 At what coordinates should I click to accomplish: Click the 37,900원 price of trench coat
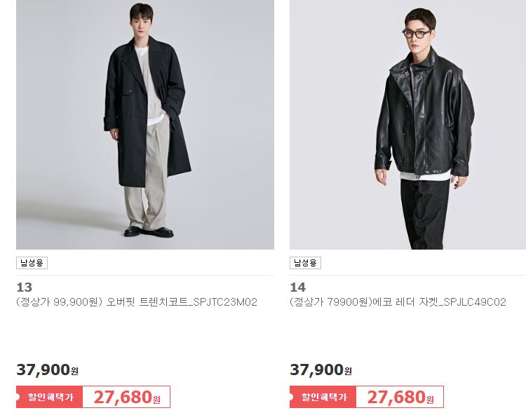pos(47,370)
